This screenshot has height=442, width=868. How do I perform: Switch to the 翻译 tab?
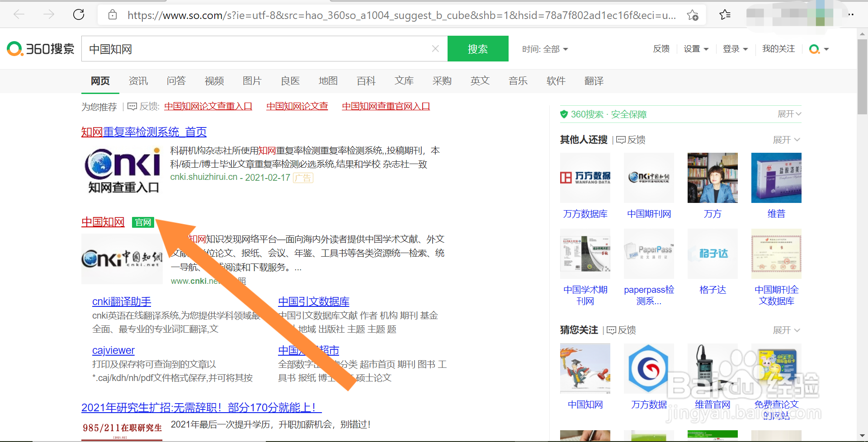click(594, 81)
